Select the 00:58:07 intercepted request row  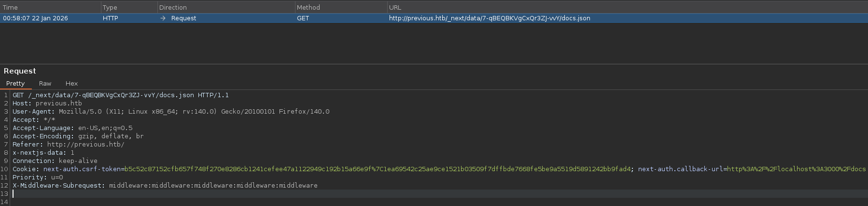point(35,18)
